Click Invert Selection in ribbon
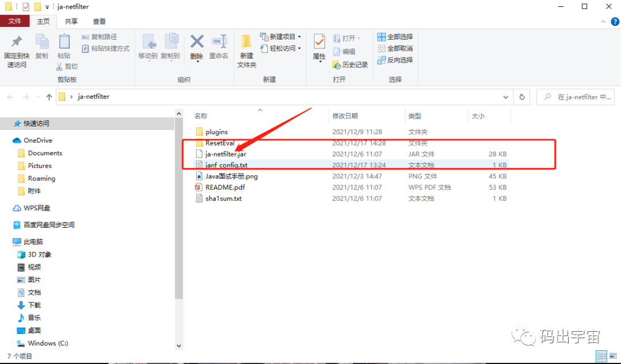 coord(395,60)
